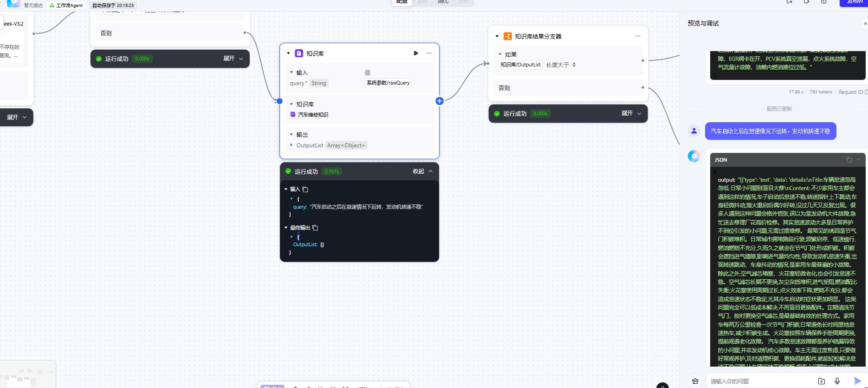The image size is (868, 388).
Task: Expand the 知识库结果分支器 run result with 展开
Action: pyautogui.click(x=632, y=113)
